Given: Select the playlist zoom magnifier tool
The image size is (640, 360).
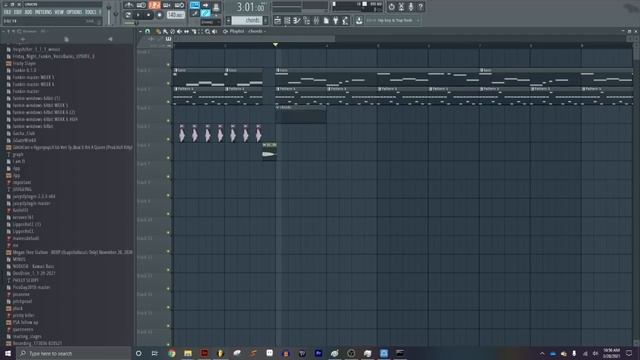Looking at the screenshot, I should pyautogui.click(x=207, y=31).
